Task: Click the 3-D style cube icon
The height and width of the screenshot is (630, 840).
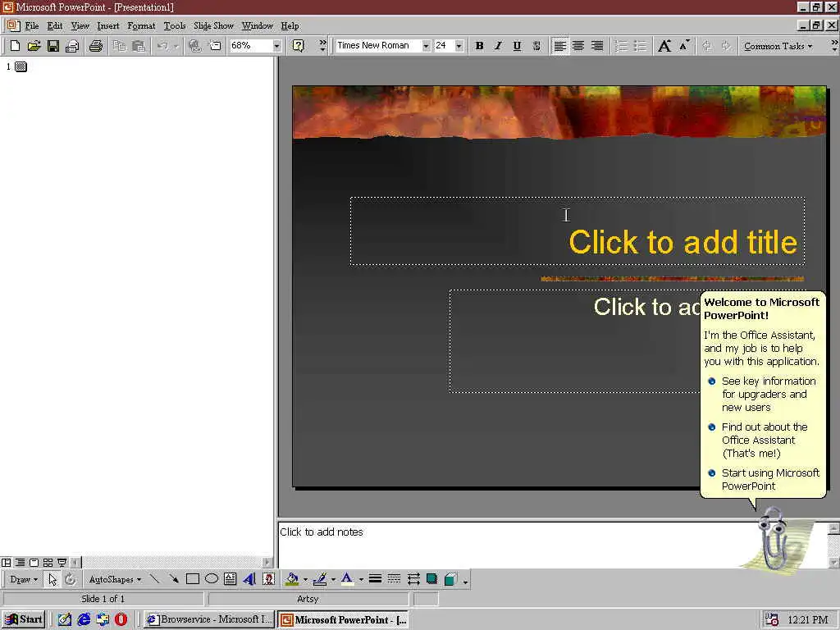Action: 451,579
